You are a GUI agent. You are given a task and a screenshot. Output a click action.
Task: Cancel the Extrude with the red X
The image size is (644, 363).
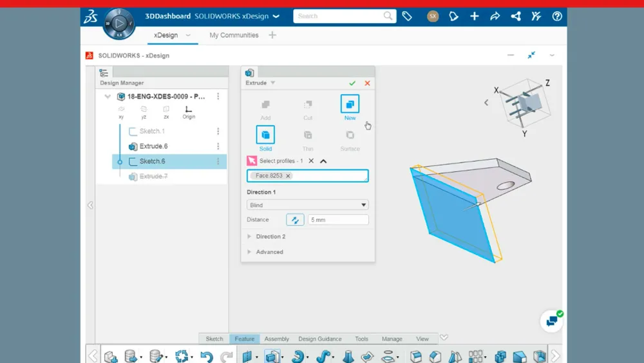pyautogui.click(x=367, y=83)
